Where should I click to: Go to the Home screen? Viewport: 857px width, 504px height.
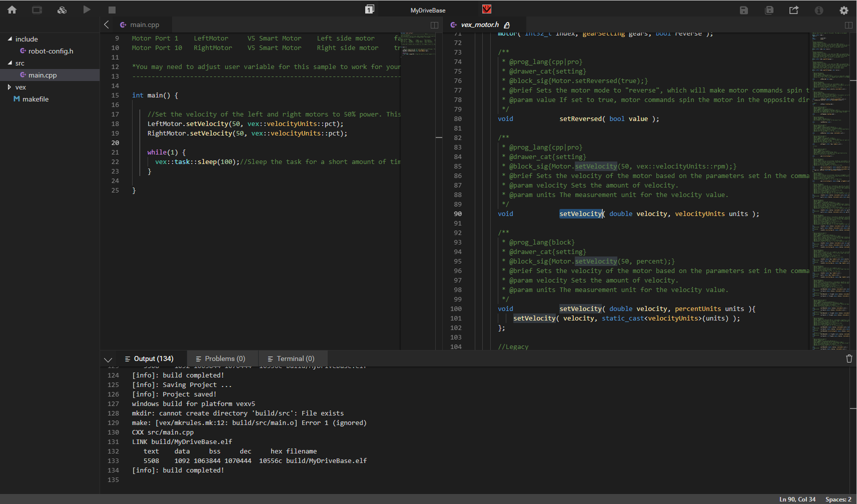[x=12, y=9]
